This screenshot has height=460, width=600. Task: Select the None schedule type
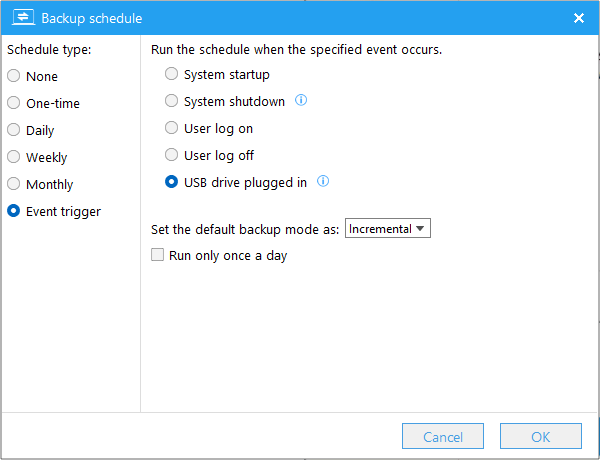[x=14, y=76]
